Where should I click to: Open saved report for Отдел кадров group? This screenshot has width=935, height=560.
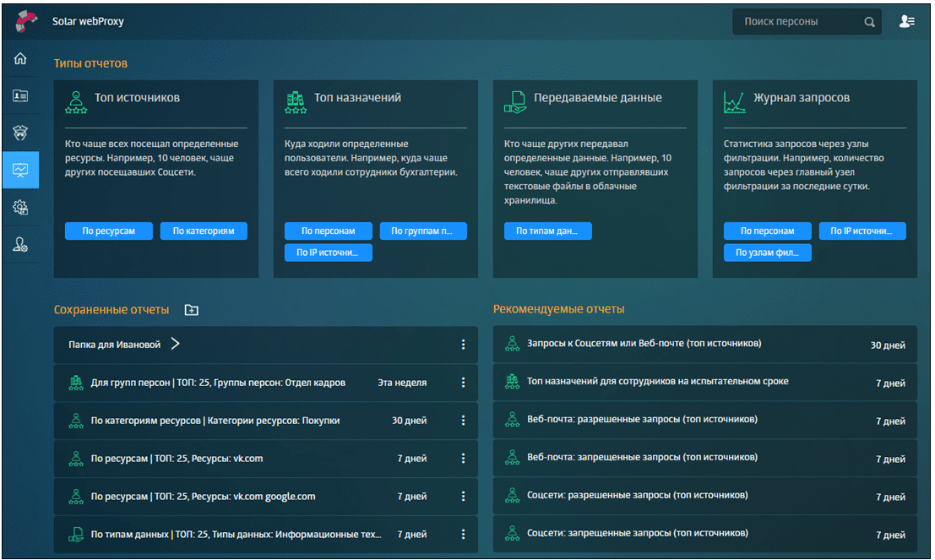pos(218,383)
